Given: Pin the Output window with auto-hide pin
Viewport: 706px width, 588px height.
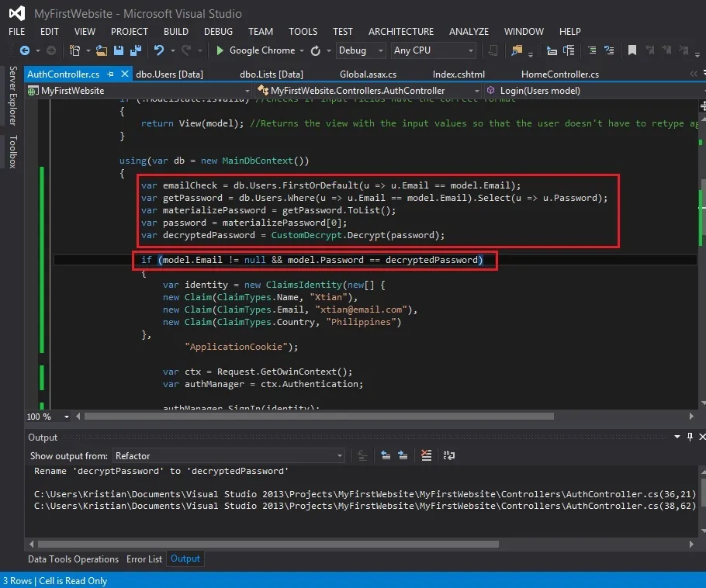Looking at the screenshot, I should click(690, 437).
